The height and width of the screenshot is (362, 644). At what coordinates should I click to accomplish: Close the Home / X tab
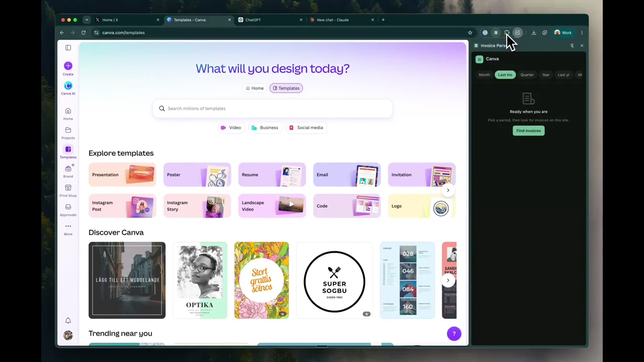click(158, 20)
